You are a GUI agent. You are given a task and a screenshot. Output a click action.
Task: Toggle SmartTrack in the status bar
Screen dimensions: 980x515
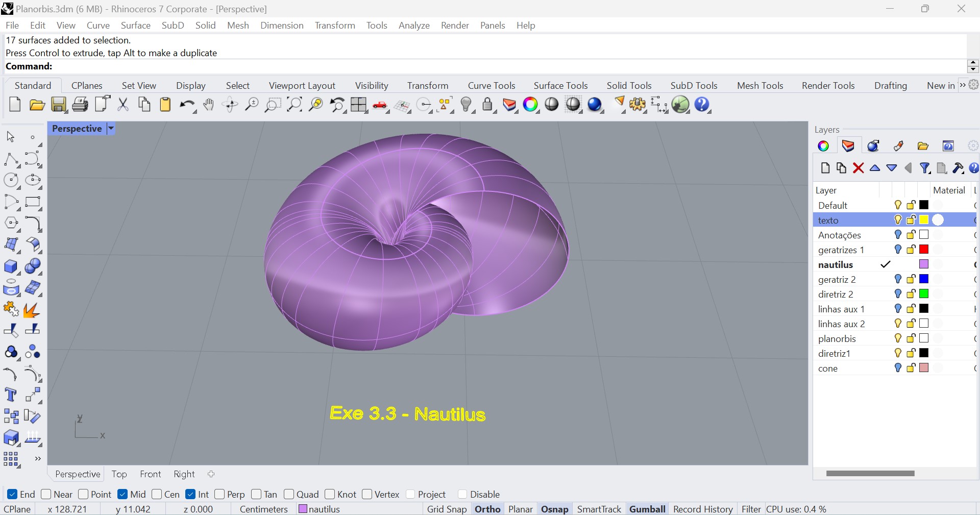point(599,509)
